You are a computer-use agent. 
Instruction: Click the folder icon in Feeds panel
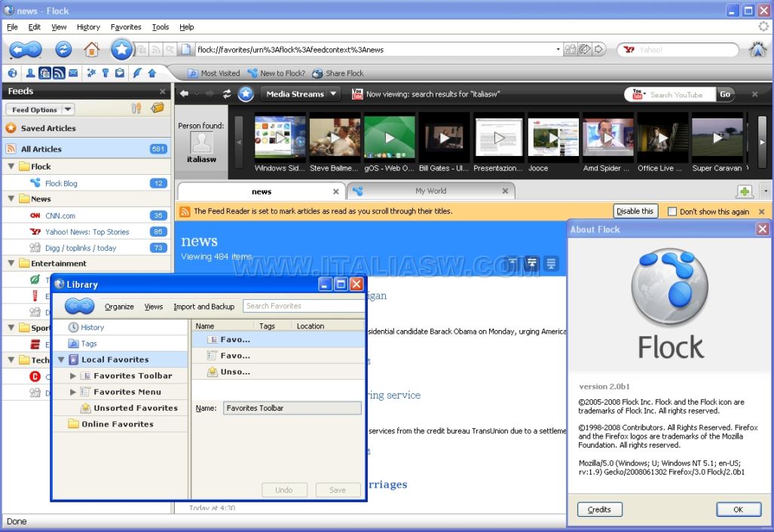[x=158, y=108]
